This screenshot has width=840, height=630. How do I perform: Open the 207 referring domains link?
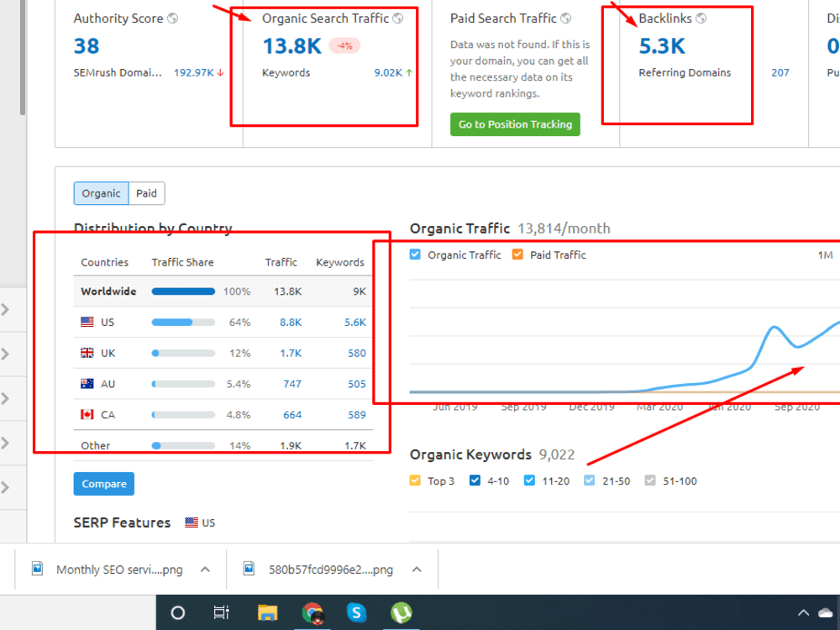780,72
